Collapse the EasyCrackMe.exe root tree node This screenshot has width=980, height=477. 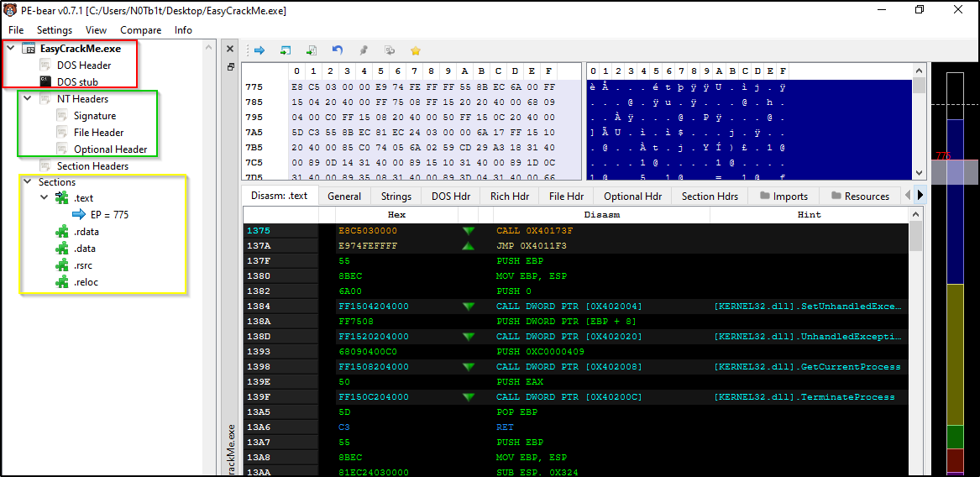(x=10, y=49)
